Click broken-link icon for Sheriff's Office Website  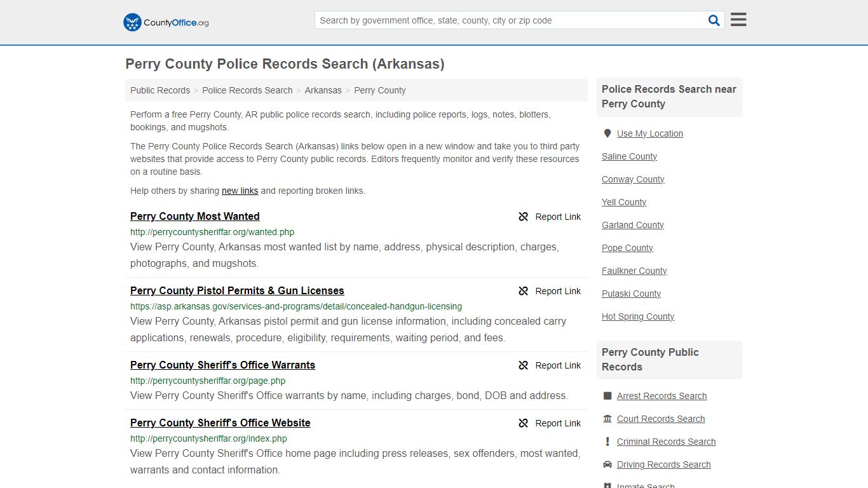[524, 423]
